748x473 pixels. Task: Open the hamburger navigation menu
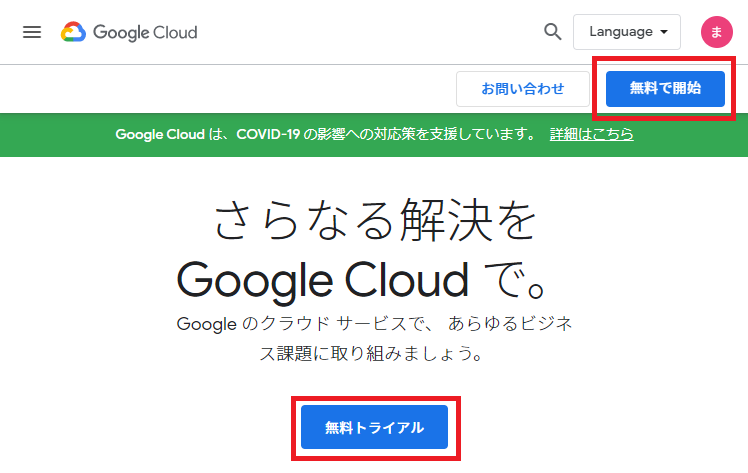pos(32,32)
